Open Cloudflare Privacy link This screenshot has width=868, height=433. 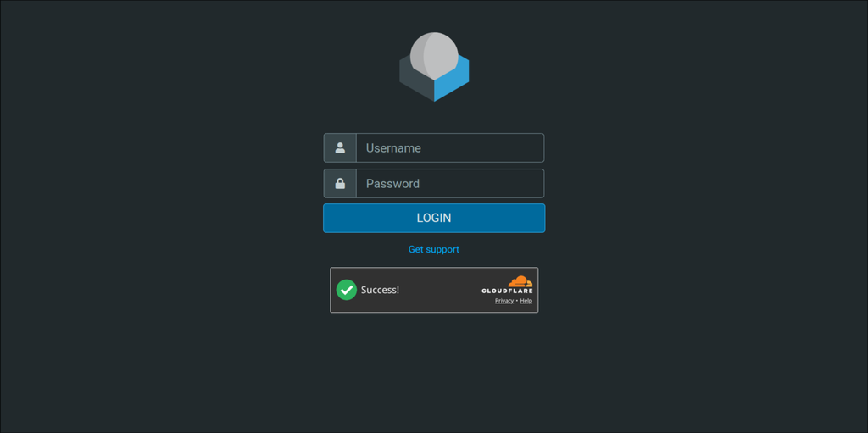point(504,301)
